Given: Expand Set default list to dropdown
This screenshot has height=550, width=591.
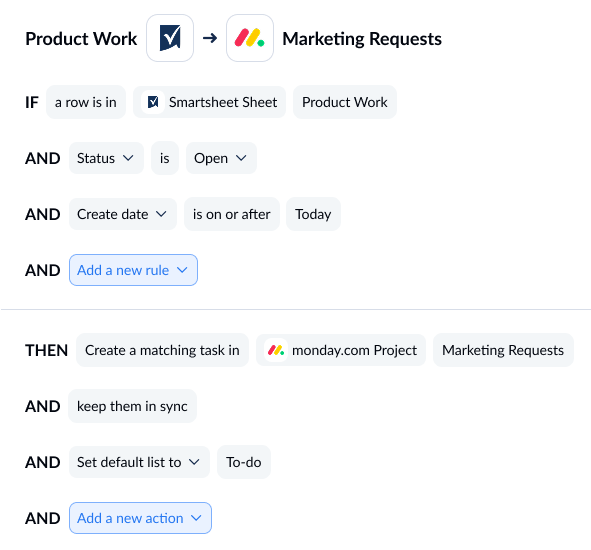Looking at the screenshot, I should tap(139, 462).
